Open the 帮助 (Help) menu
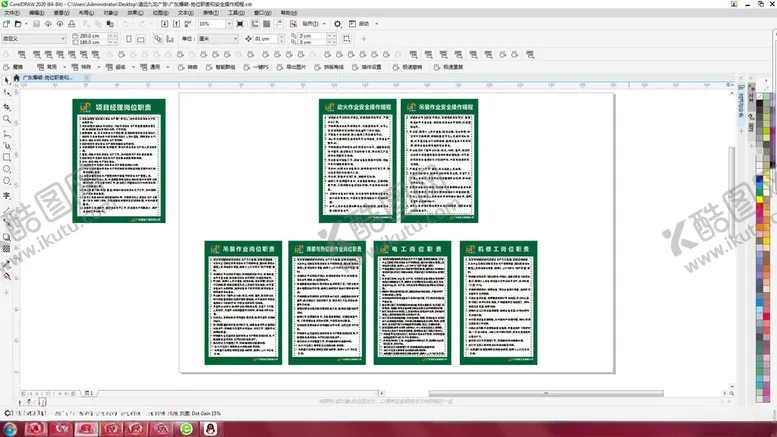777x437 pixels. [289, 13]
